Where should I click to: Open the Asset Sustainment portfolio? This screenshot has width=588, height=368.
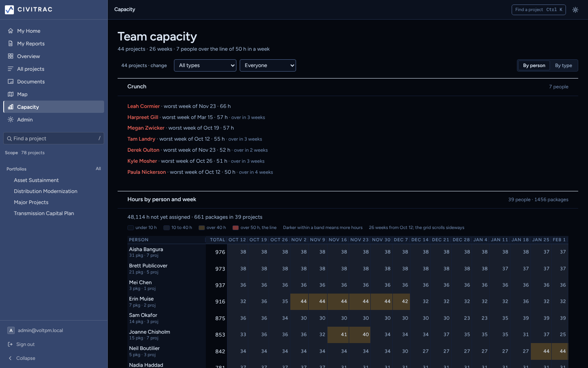click(36, 180)
